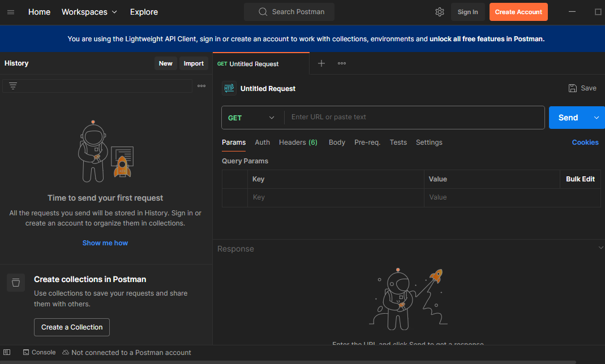This screenshot has width=605, height=364.
Task: Click the Save disk icon
Action: 573,88
